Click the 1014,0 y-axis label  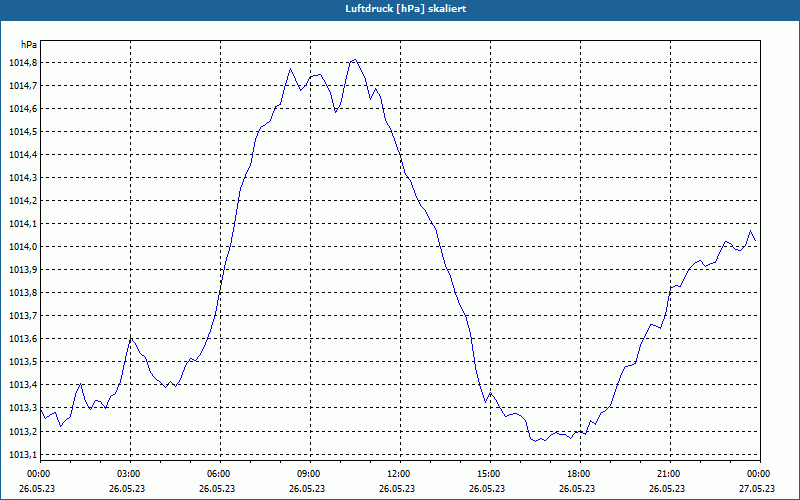(x=23, y=246)
